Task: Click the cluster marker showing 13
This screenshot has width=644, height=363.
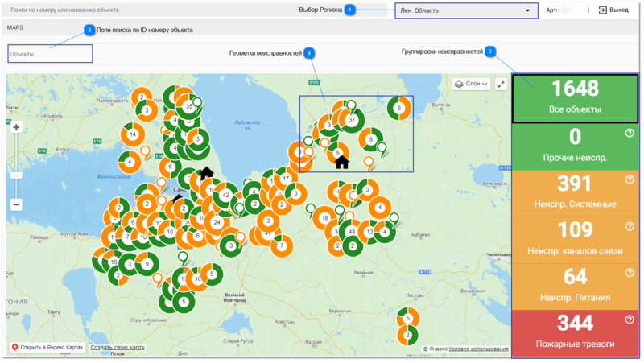Action: (369, 232)
